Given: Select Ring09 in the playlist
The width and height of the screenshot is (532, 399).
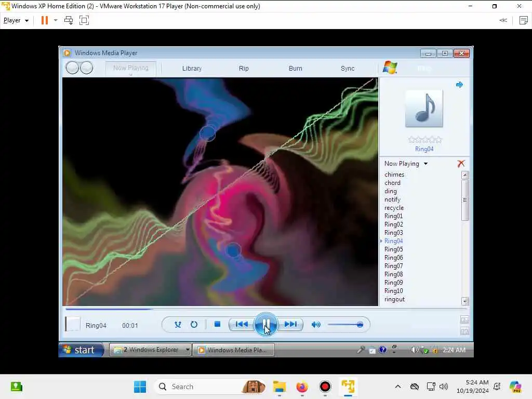Looking at the screenshot, I should click(x=394, y=283).
